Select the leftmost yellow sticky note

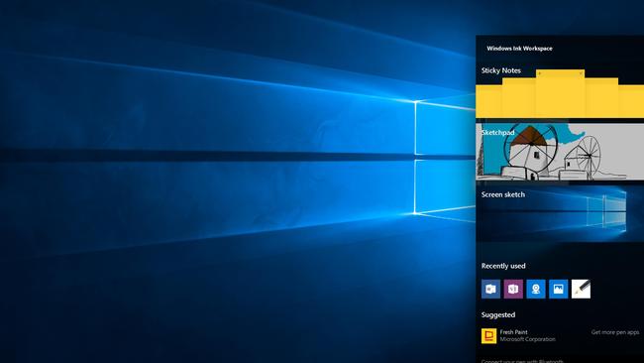coord(488,101)
